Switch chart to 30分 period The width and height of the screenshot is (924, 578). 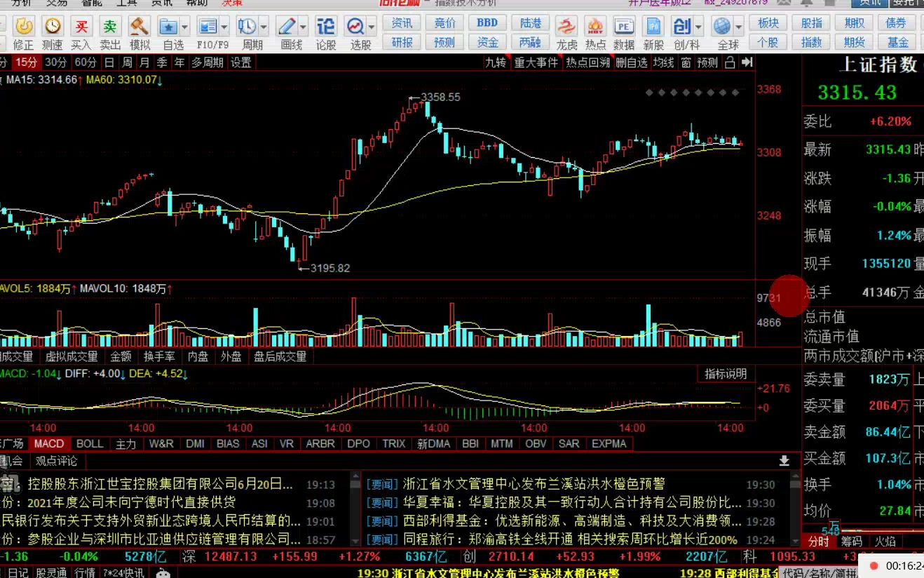coord(57,62)
